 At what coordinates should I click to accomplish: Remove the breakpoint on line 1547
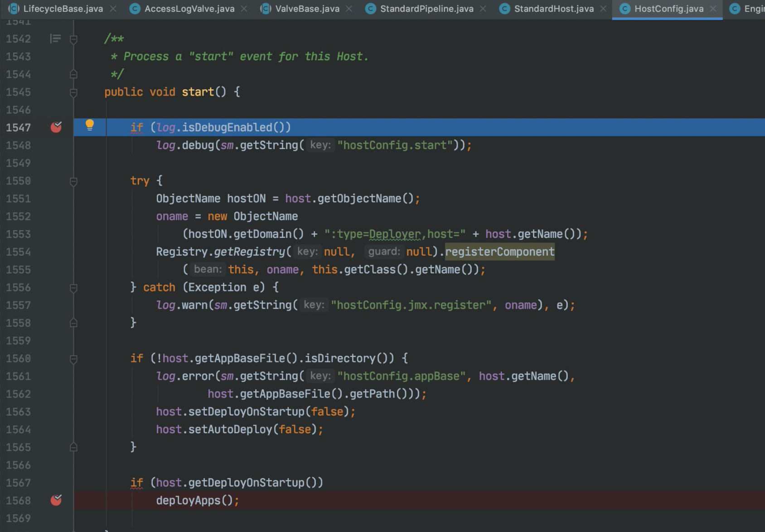(56, 127)
